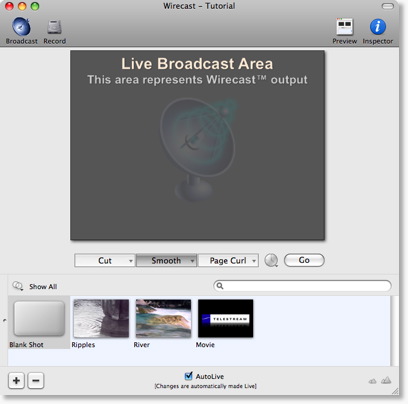The image size is (408, 404).
Task: Select the Blank Shot thumbnail
Action: (x=39, y=319)
